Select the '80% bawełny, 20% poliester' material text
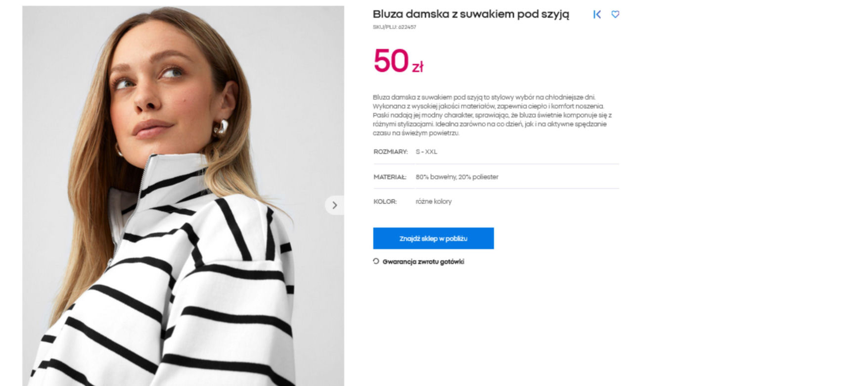Screen dimensions: 868x386 457,177
